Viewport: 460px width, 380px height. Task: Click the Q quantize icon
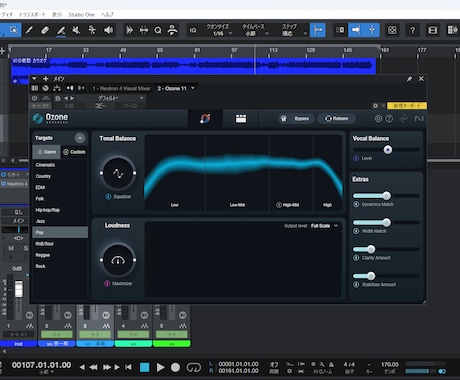point(158,30)
